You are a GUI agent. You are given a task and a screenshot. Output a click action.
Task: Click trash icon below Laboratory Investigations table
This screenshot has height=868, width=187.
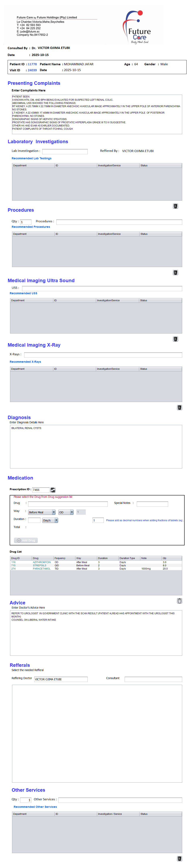click(175, 206)
